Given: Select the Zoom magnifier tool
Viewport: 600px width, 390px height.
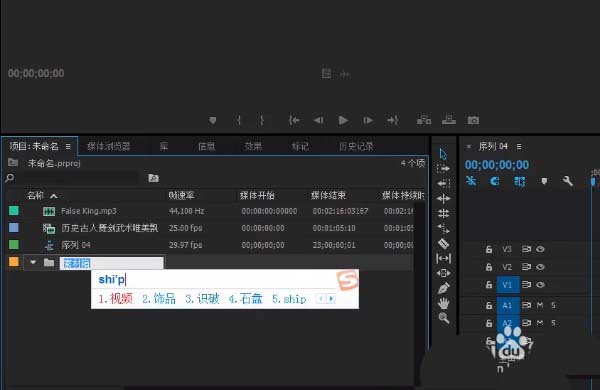Looking at the screenshot, I should click(x=443, y=318).
